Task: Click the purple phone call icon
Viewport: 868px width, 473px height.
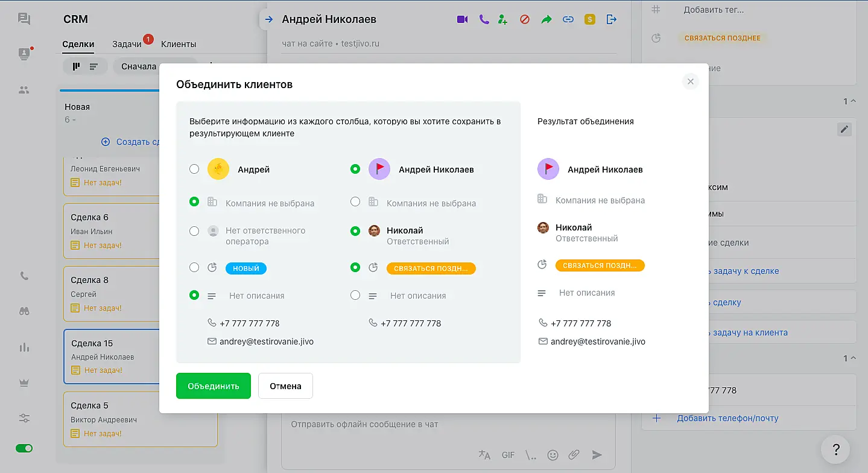Action: click(x=483, y=19)
